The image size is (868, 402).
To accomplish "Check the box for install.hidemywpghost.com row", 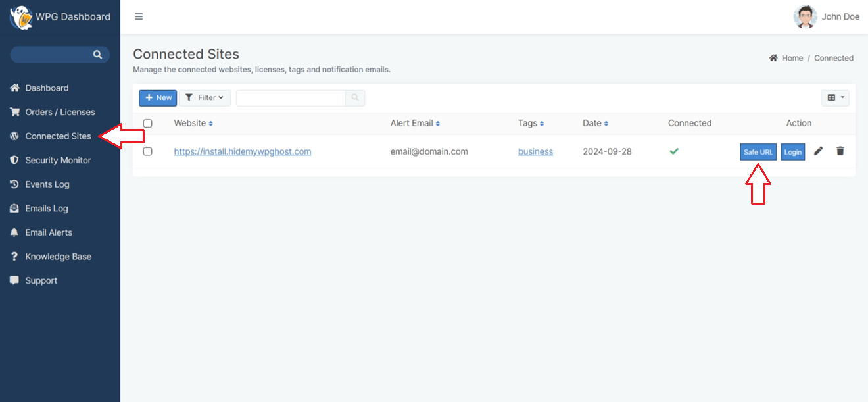I will point(147,151).
